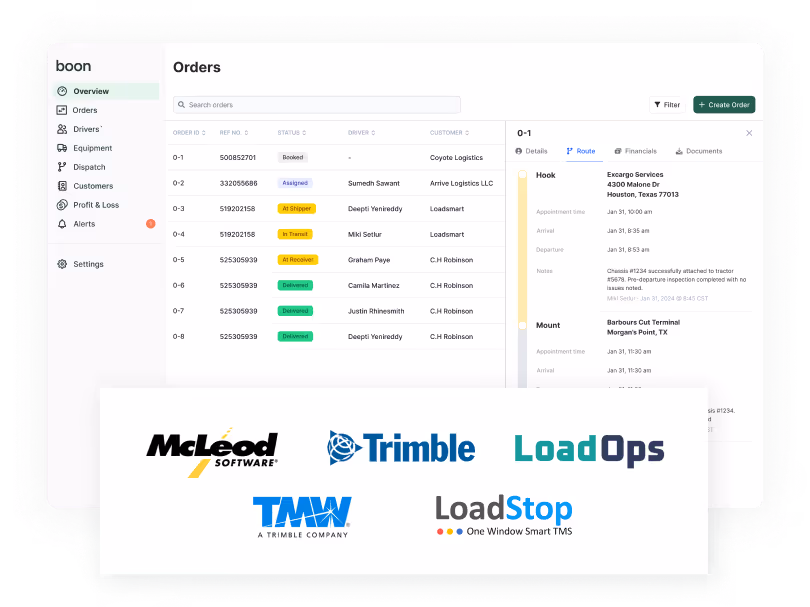This screenshot has height=607, width=810.
Task: Click the Assigned status badge
Action: coord(295,183)
